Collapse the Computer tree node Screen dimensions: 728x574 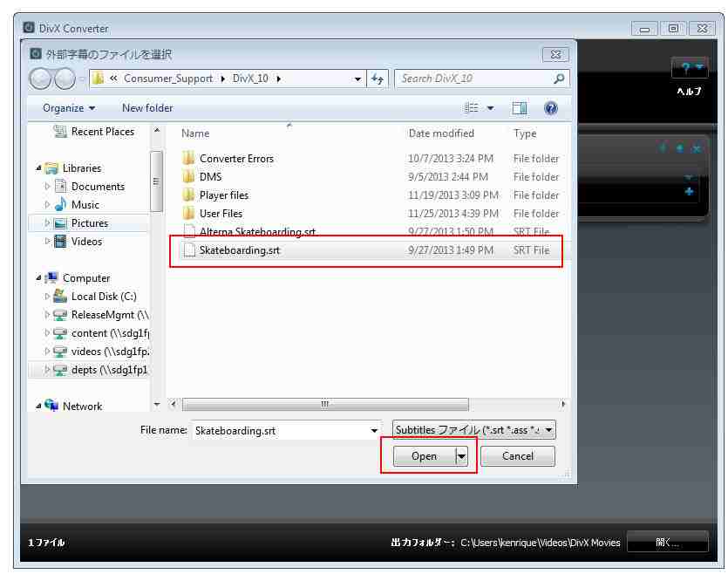pos(38,277)
